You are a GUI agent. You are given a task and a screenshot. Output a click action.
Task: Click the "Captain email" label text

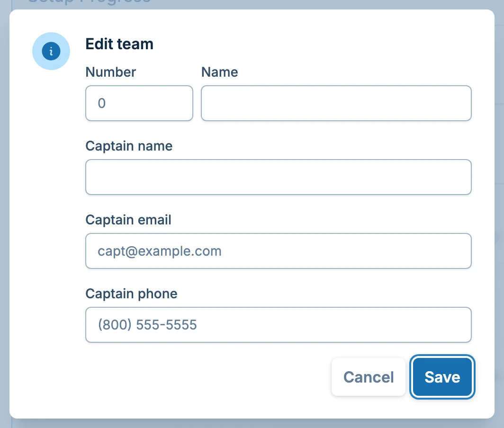[128, 220]
